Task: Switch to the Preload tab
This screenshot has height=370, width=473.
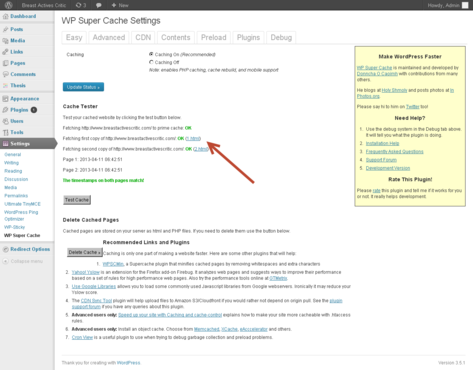Action: point(214,37)
